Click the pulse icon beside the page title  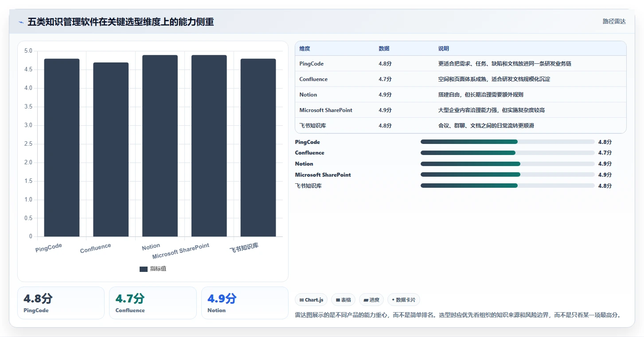click(x=21, y=22)
